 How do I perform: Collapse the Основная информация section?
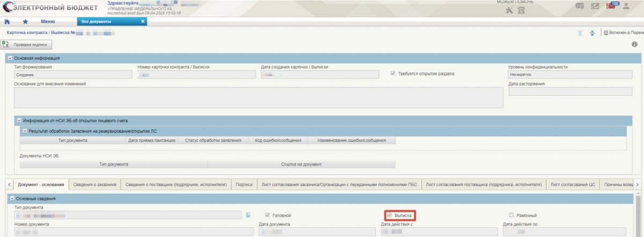[x=10, y=58]
